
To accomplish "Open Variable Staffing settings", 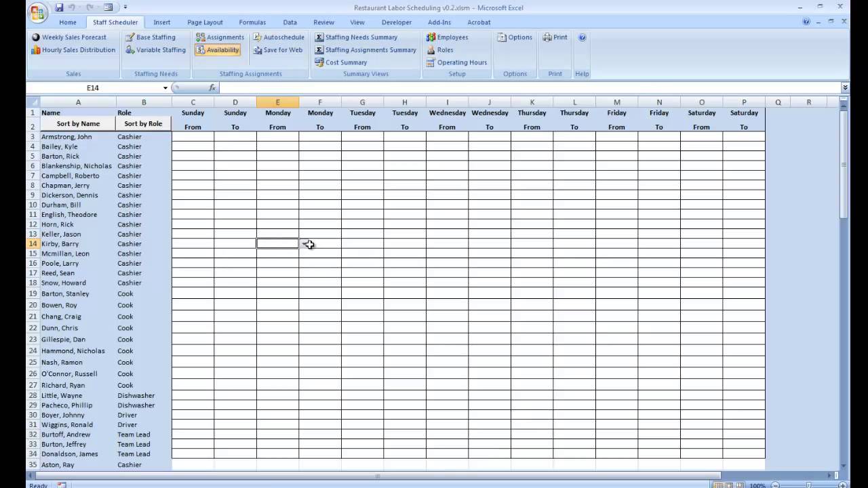I will point(155,50).
